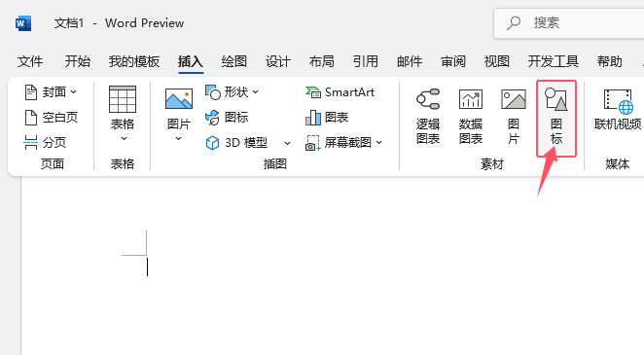Switch to the 引用 references tab
The width and height of the screenshot is (644, 355).
coord(366,61)
